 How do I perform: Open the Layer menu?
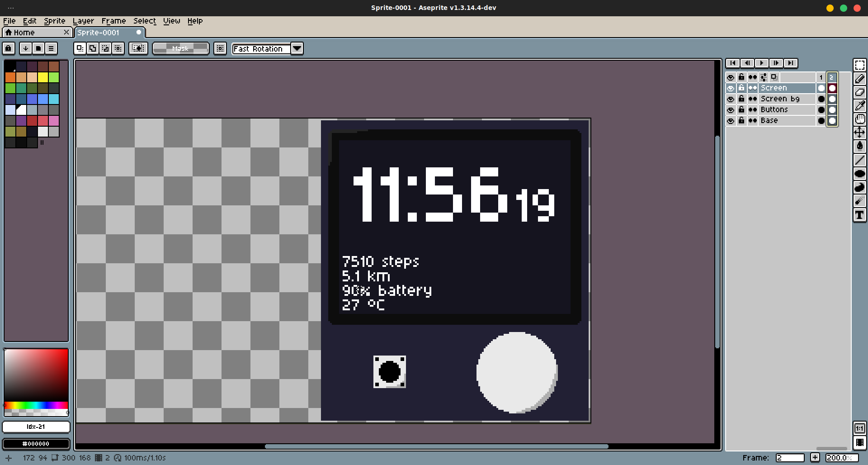click(83, 21)
